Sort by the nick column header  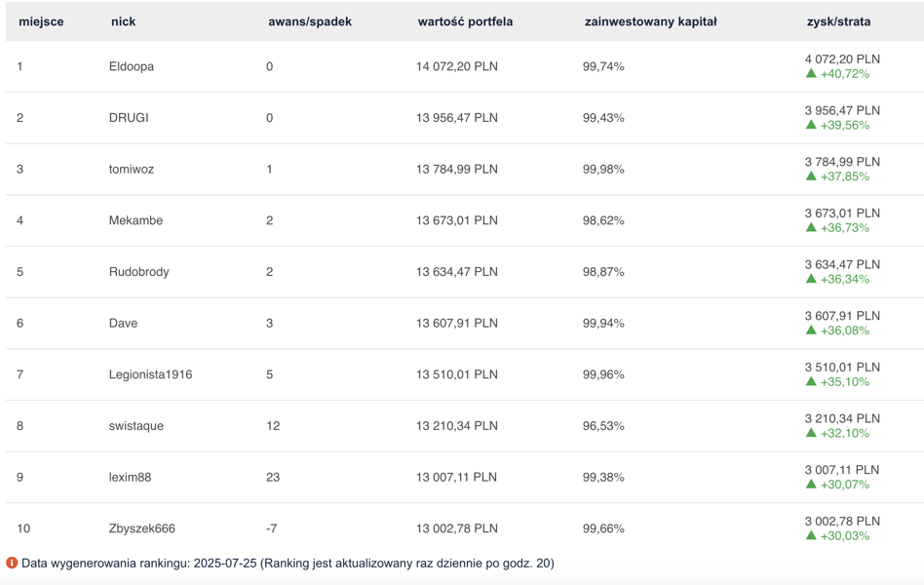(x=123, y=21)
